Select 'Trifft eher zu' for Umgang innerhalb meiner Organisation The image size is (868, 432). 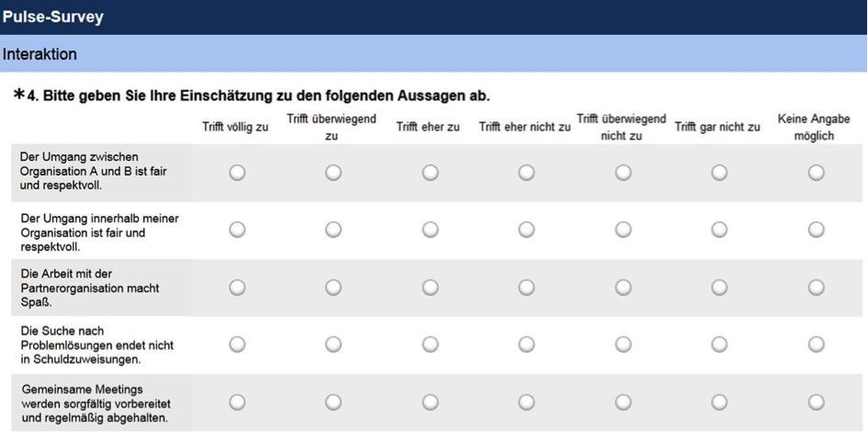430,229
